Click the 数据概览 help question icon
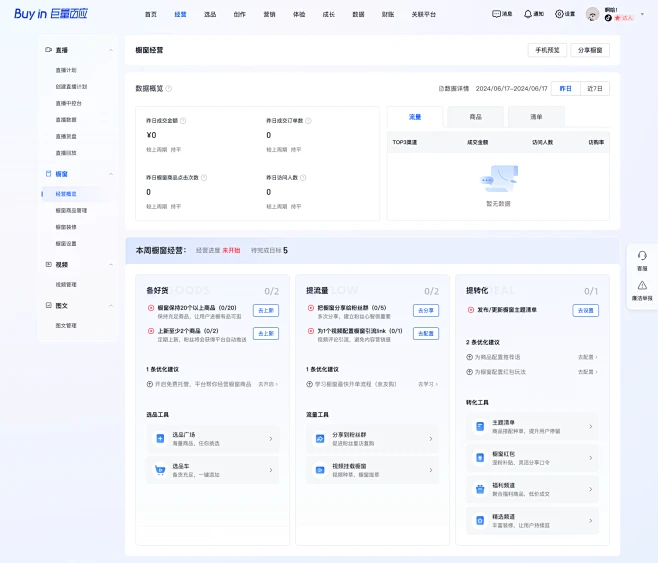Image resolution: width=658 pixels, height=563 pixels. click(x=169, y=89)
